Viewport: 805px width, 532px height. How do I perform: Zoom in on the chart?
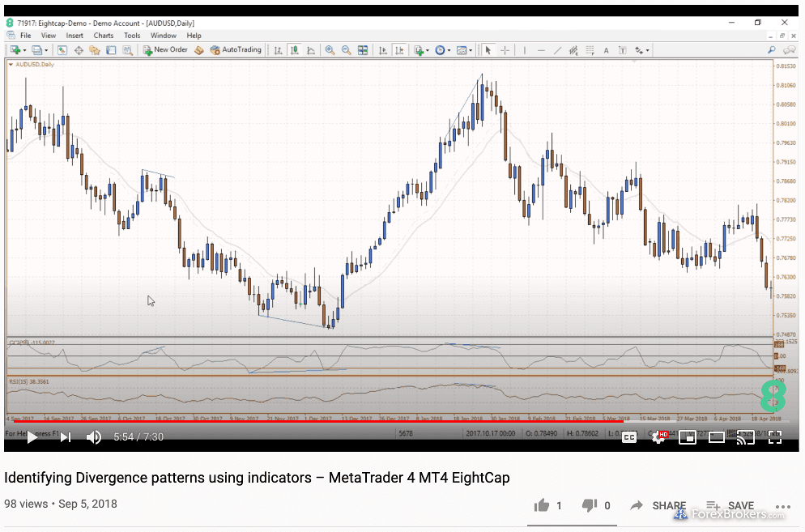[330, 50]
